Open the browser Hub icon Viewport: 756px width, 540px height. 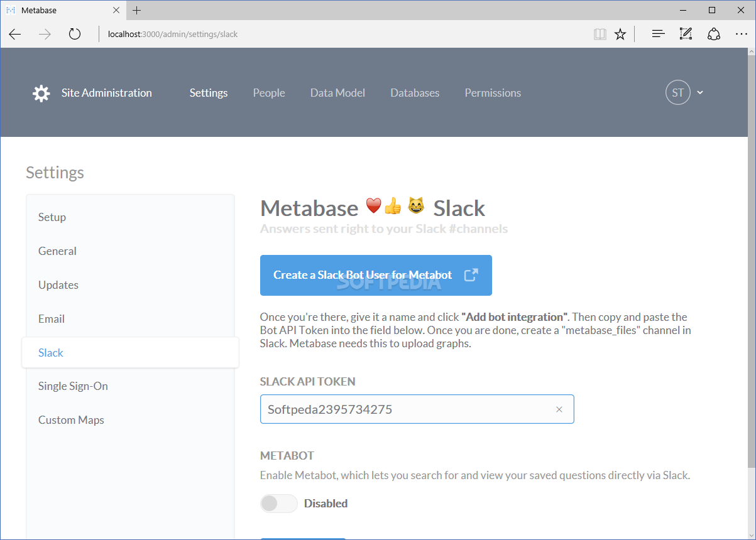click(658, 34)
